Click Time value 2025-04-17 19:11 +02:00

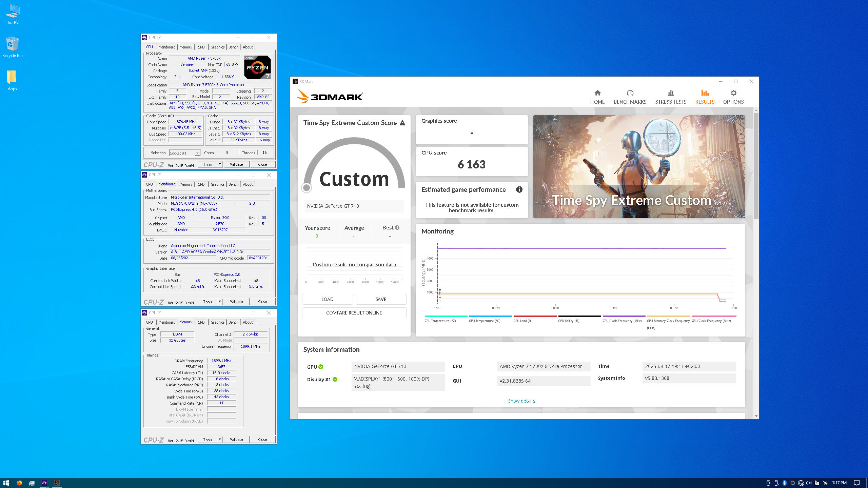click(689, 366)
